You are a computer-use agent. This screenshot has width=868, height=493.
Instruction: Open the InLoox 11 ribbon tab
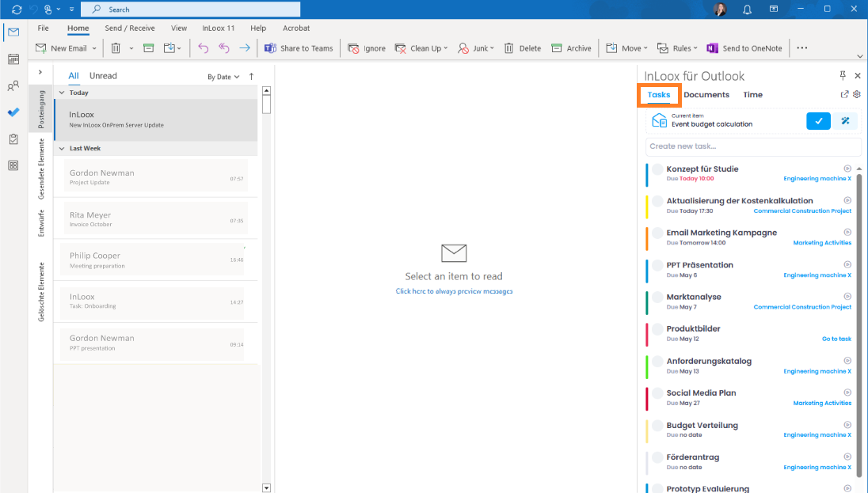click(x=218, y=28)
